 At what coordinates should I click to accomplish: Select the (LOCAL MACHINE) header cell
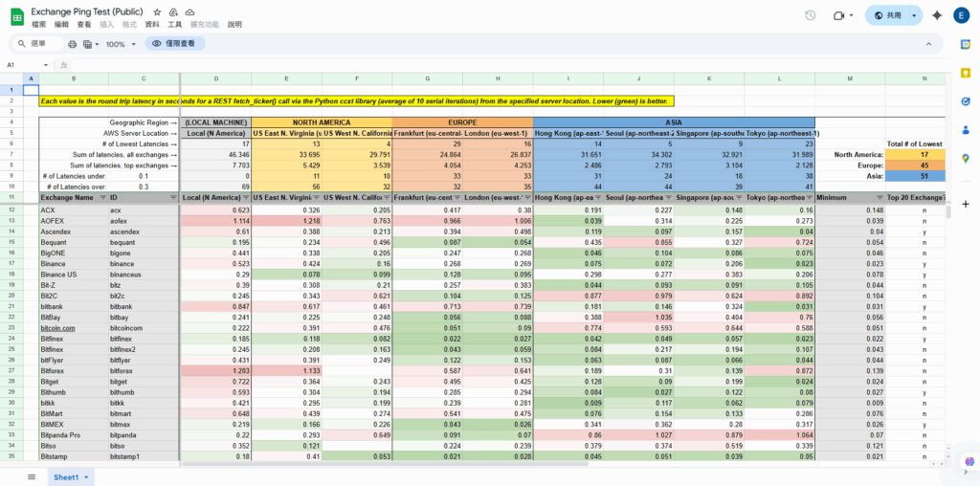click(216, 122)
